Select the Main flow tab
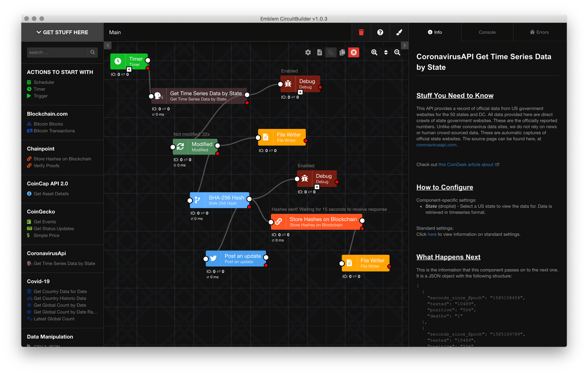The width and height of the screenshot is (588, 375). 115,32
